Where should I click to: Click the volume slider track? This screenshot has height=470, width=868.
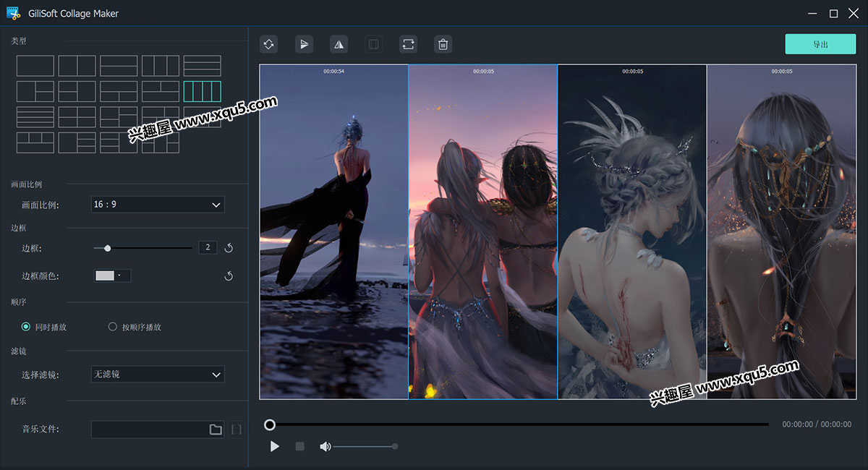[x=364, y=447]
